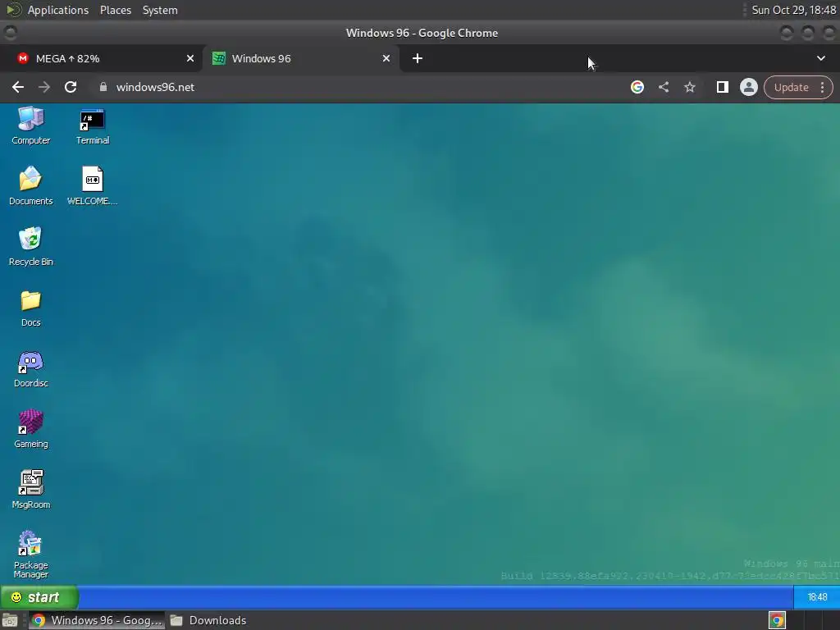The image size is (840, 630).
Task: Close the MEGA tab
Action: tap(190, 58)
